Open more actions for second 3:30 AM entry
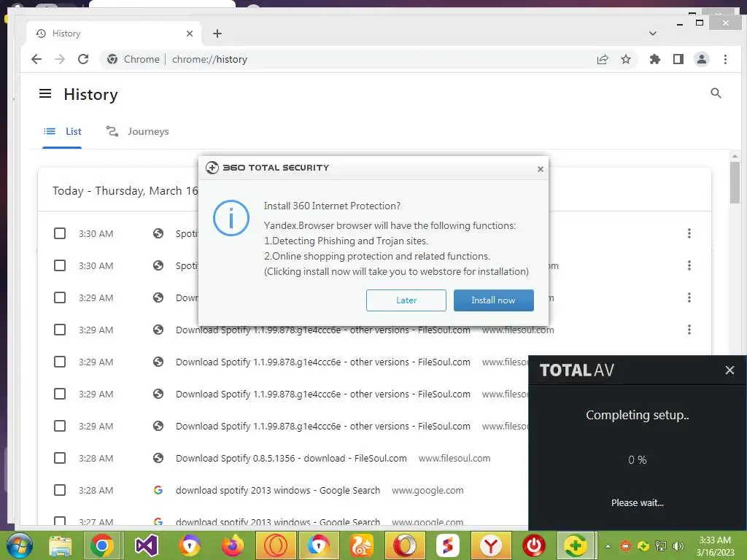This screenshot has width=747, height=560. pos(689,265)
